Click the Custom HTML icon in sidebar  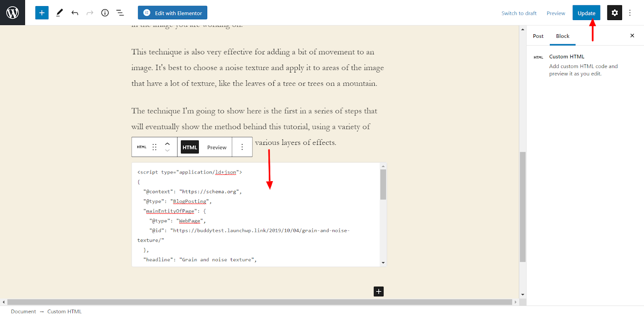tap(539, 58)
